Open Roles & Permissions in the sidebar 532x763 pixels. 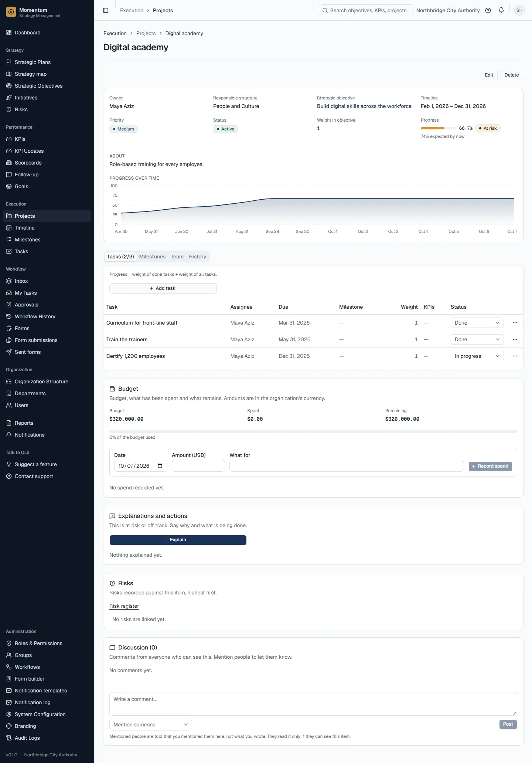pos(47,643)
